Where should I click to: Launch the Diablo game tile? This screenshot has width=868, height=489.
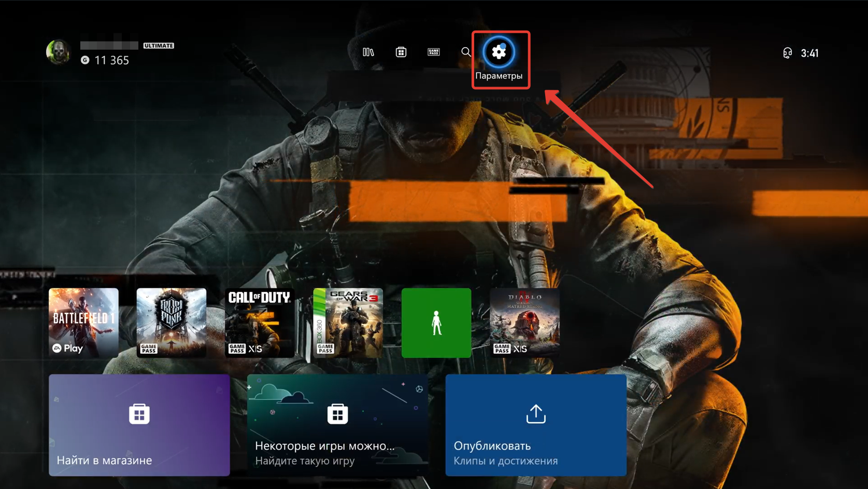pos(524,323)
